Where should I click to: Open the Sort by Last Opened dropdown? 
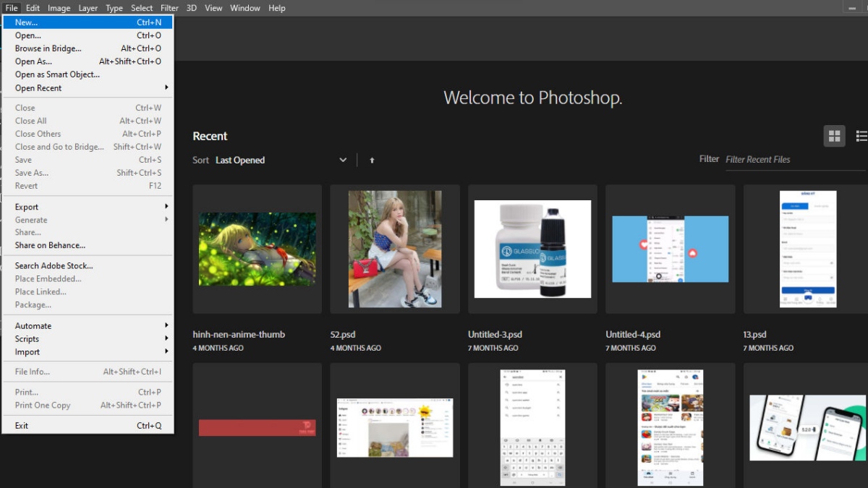point(281,160)
